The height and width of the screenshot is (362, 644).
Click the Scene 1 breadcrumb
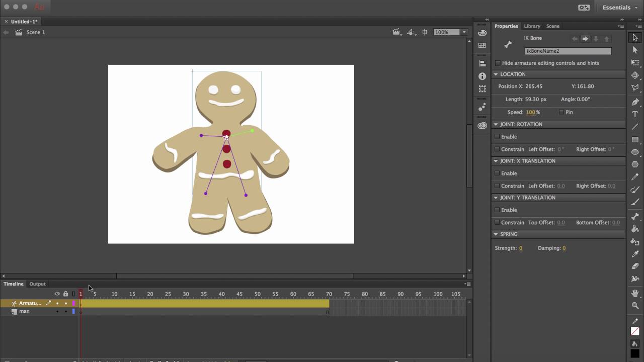click(x=36, y=32)
